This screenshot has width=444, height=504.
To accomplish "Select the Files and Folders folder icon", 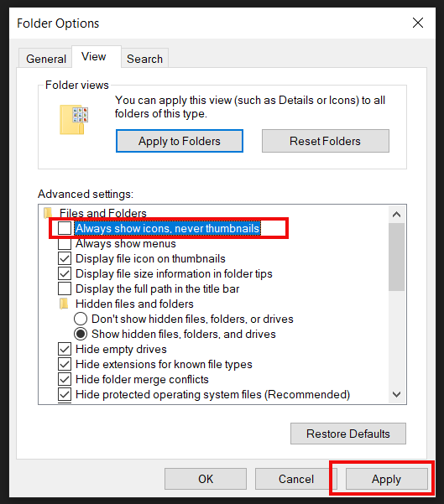I will pos(48,212).
